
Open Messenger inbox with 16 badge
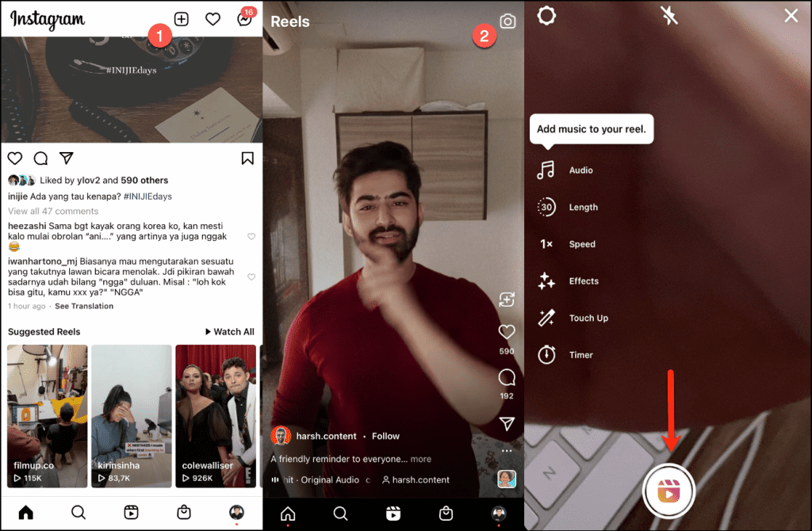pyautogui.click(x=245, y=18)
